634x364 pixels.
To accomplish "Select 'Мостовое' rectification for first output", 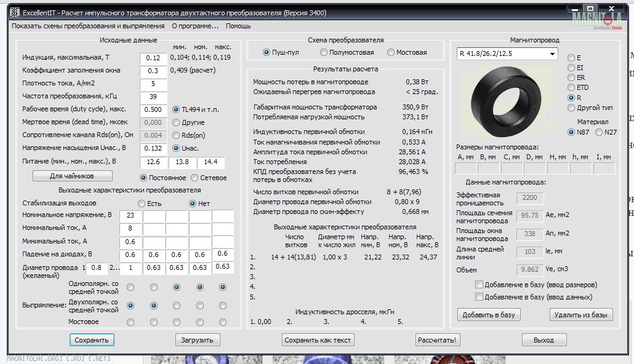I will [130, 322].
